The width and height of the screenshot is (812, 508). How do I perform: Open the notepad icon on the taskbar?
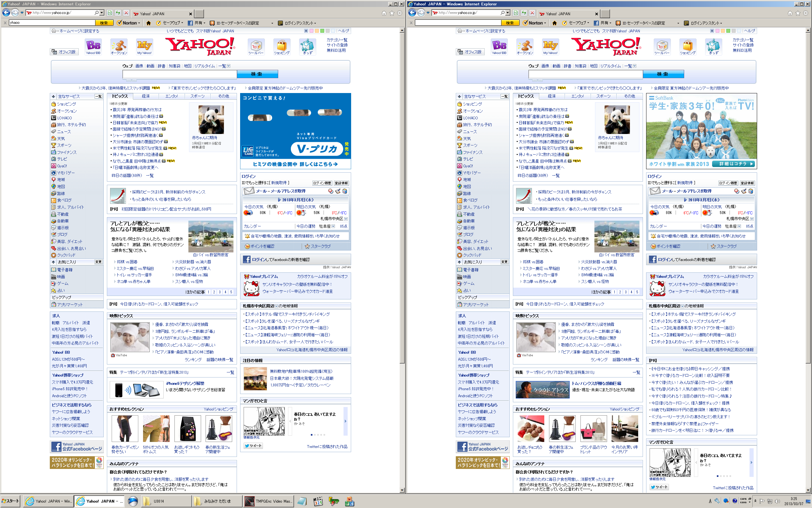point(302,501)
